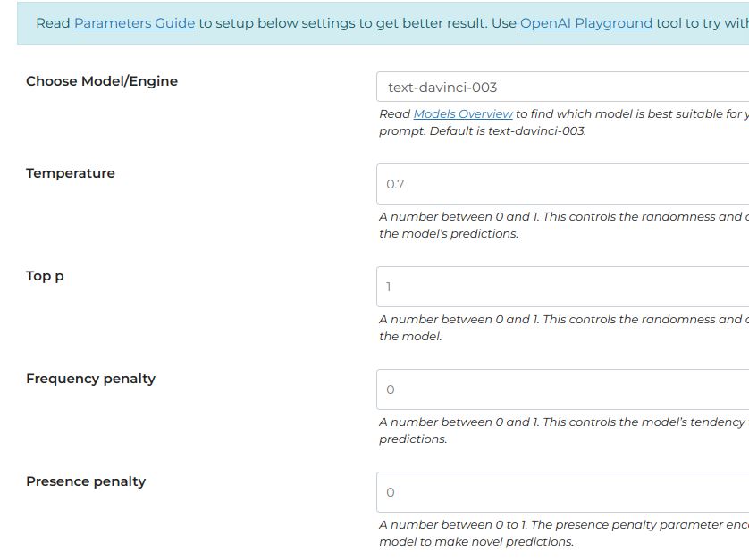The width and height of the screenshot is (749, 560).
Task: Click the word 'Read' in the info banner
Action: tap(53, 23)
